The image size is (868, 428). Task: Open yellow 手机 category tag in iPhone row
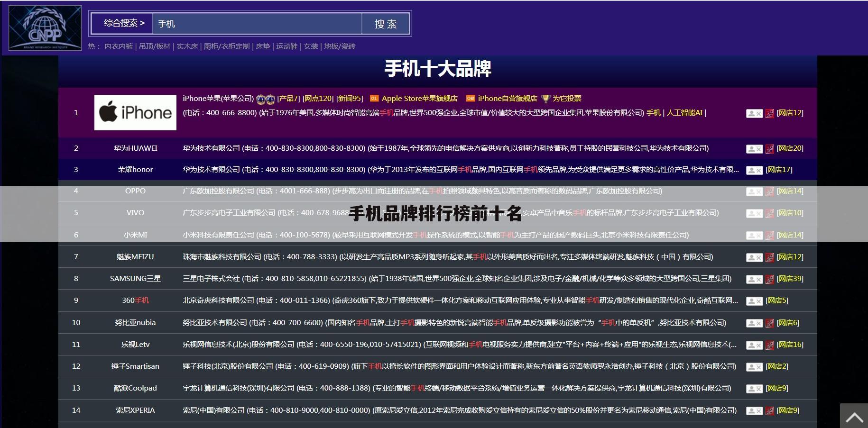coord(654,113)
